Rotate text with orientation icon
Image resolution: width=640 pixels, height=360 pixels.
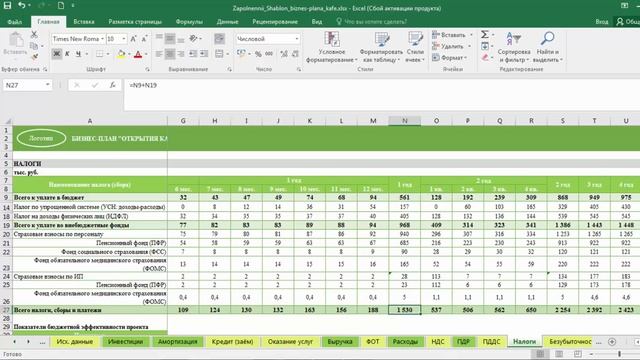point(193,39)
